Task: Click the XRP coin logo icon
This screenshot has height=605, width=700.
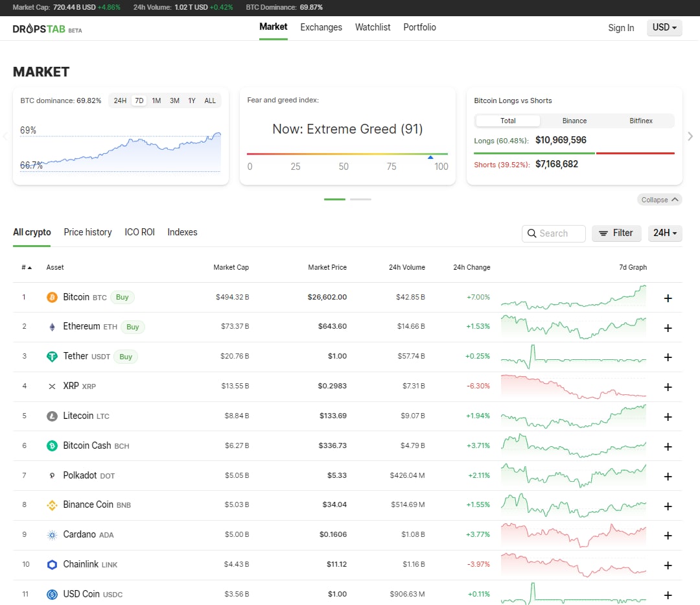Action: pyautogui.click(x=52, y=386)
